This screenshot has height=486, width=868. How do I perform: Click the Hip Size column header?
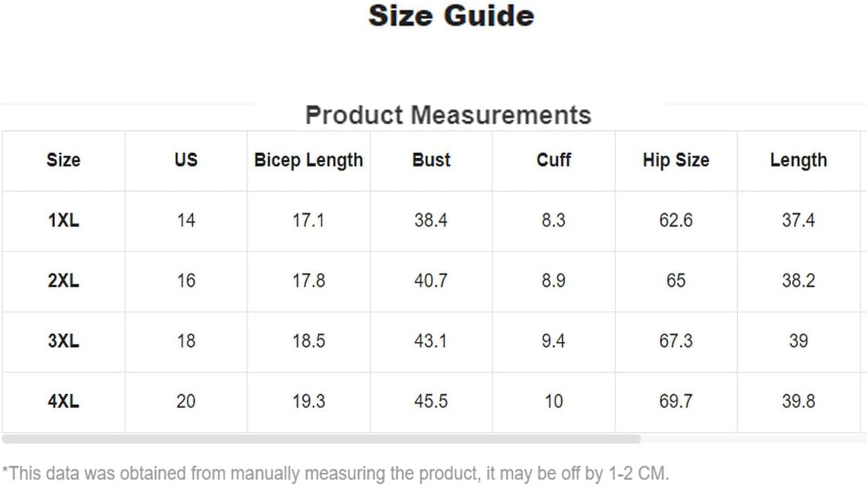676,160
